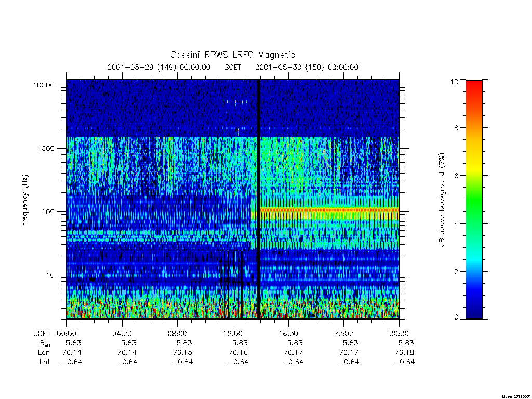
Task: Click the "16:00" time axis label
Action: pyautogui.click(x=288, y=334)
